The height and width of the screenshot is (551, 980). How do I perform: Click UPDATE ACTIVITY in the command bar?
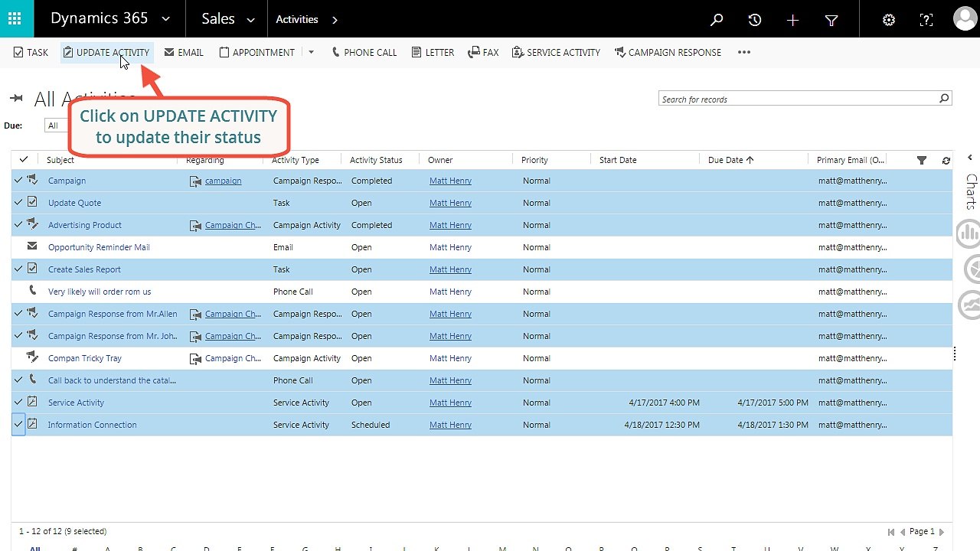106,53
